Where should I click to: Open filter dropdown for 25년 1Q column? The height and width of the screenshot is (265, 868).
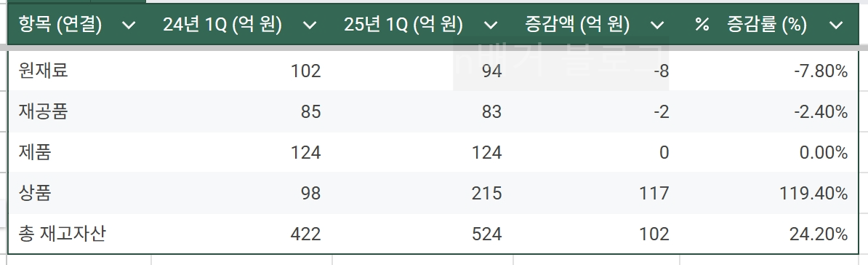[491, 25]
